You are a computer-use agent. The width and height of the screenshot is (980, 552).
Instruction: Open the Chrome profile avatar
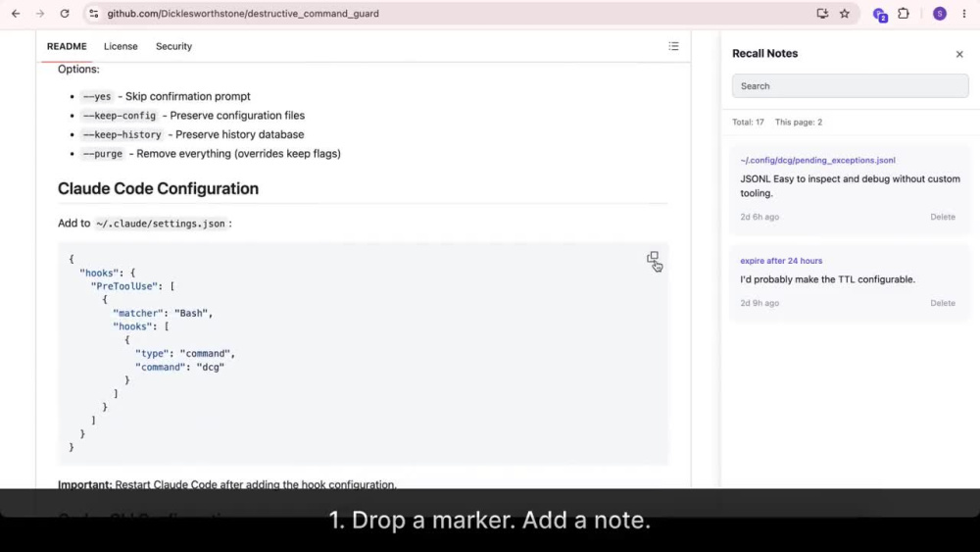tap(940, 13)
